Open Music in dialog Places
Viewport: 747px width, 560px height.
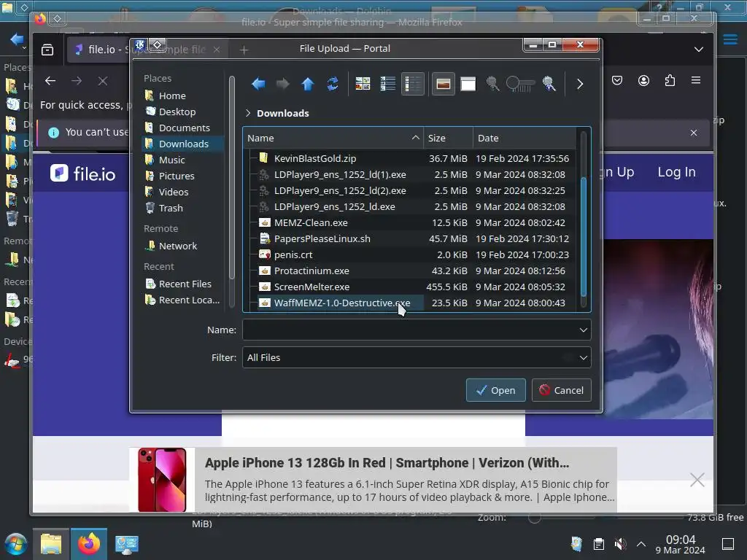tap(182, 160)
